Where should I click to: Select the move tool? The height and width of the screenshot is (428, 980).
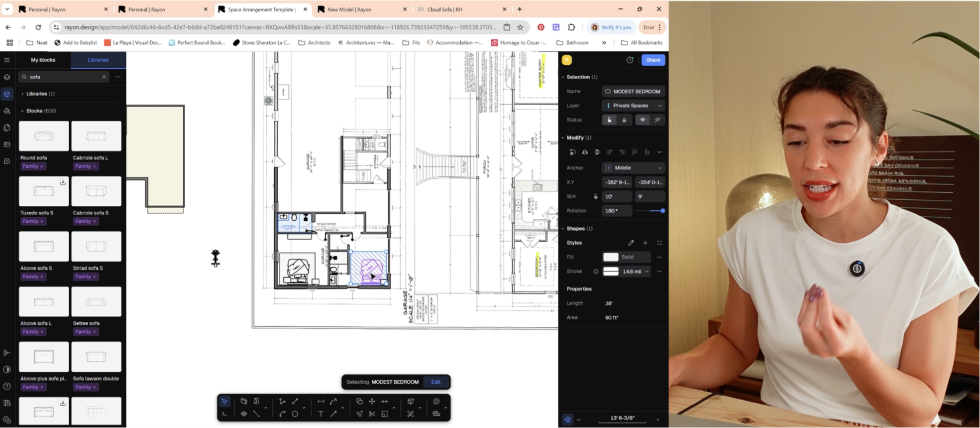click(x=372, y=401)
